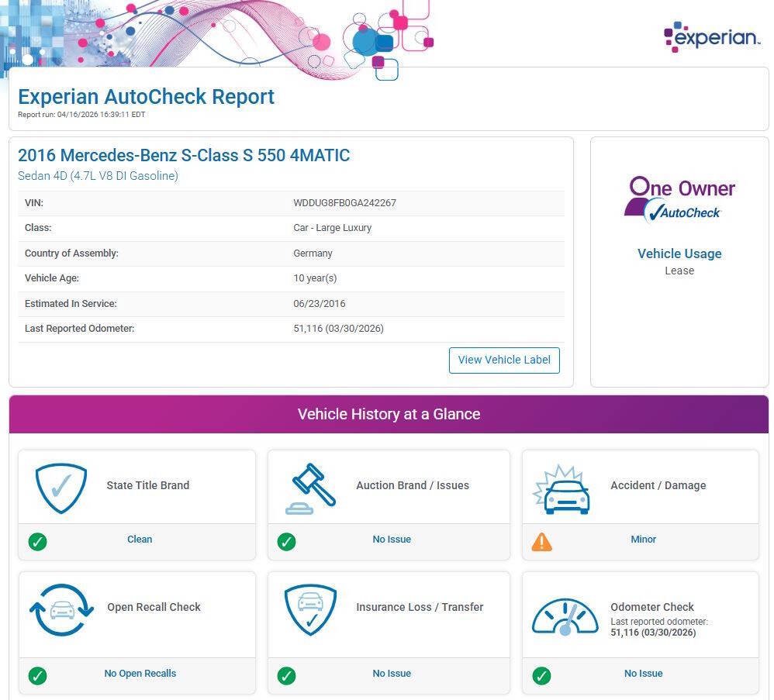Click the Open Recall Check arrows icon
This screenshot has height=700, width=774.
pyautogui.click(x=62, y=610)
